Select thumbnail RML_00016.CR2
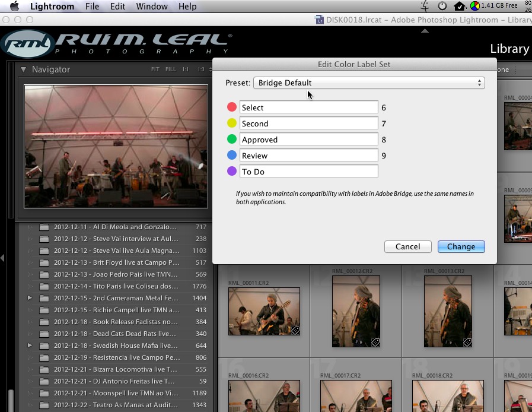This screenshot has width=532, height=412. pos(264,396)
